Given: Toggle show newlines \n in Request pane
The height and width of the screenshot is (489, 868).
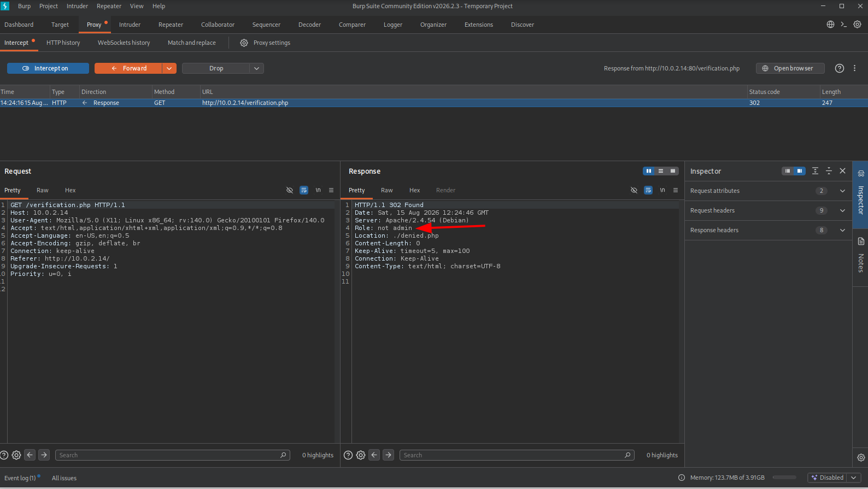Looking at the screenshot, I should [x=318, y=190].
